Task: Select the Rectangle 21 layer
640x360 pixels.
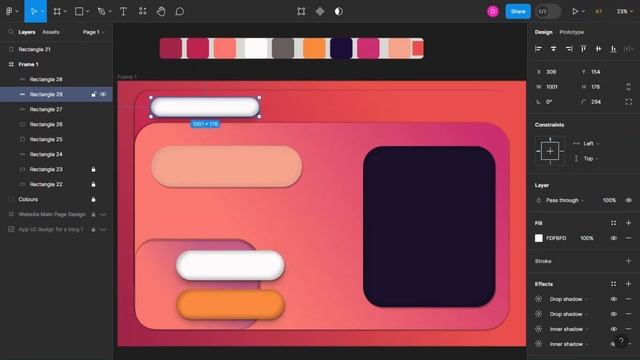Action: pyautogui.click(x=56, y=49)
